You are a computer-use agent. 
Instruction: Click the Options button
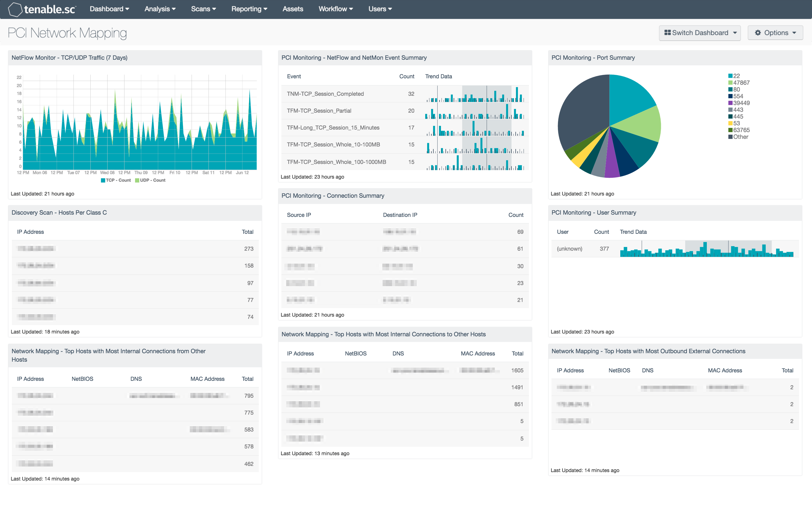[775, 33]
